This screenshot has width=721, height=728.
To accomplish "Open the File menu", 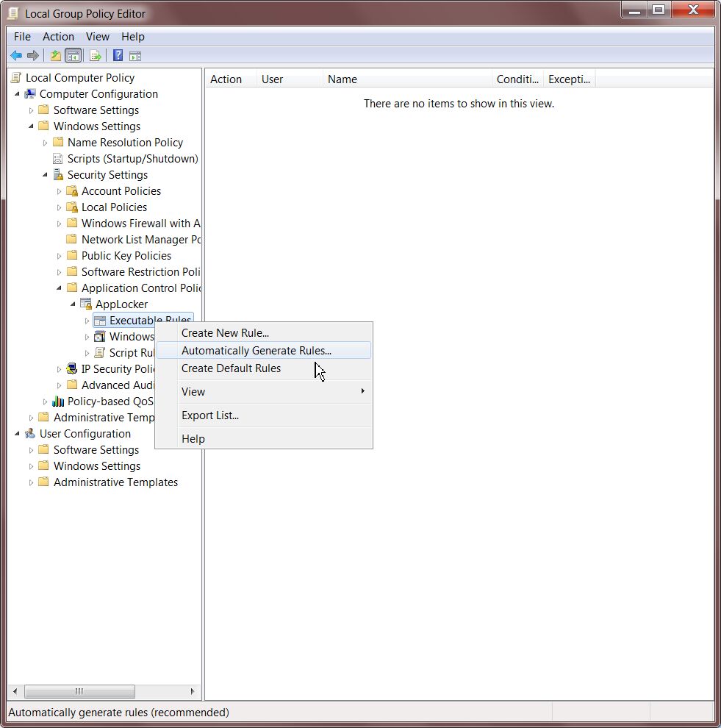I will [22, 37].
